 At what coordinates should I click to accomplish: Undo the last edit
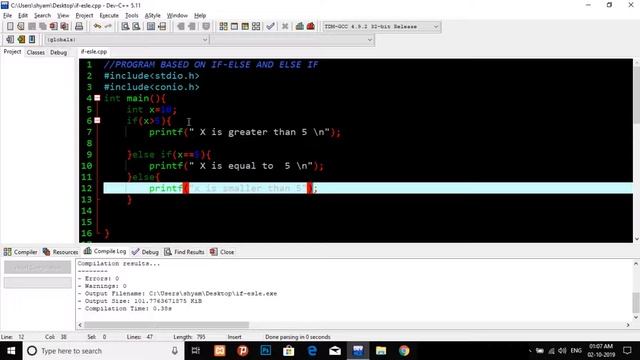(97, 26)
